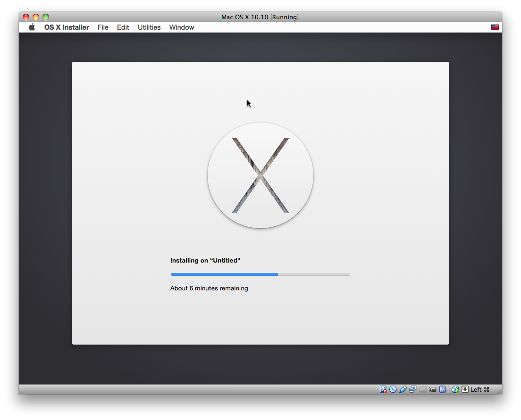Click the shared folders status icon
This screenshot has height=420, width=521.
click(x=423, y=389)
